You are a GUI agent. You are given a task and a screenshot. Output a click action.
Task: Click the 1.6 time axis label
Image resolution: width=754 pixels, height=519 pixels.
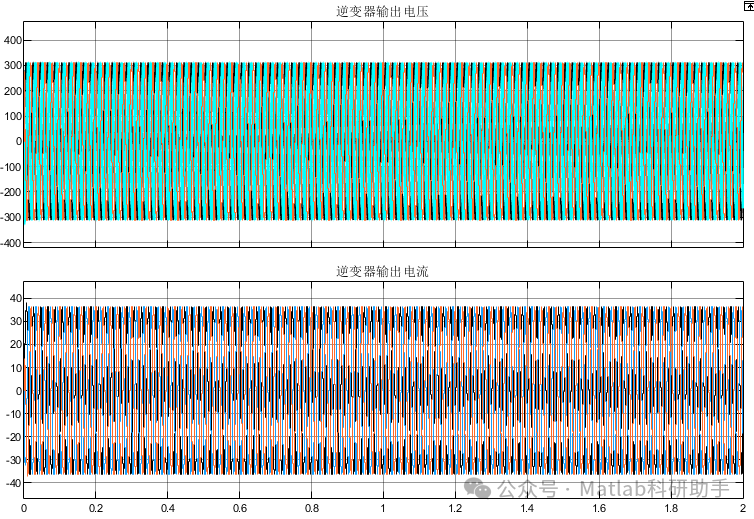point(599,508)
